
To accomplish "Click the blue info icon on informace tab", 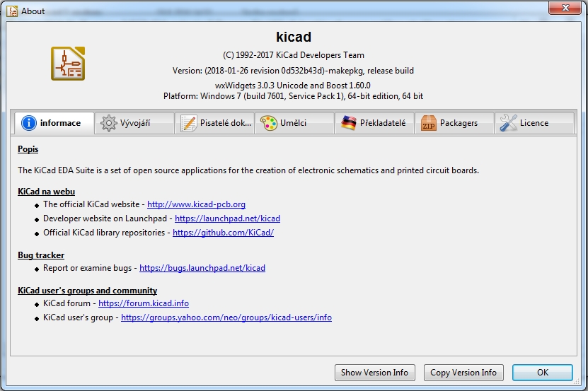I will [x=29, y=123].
